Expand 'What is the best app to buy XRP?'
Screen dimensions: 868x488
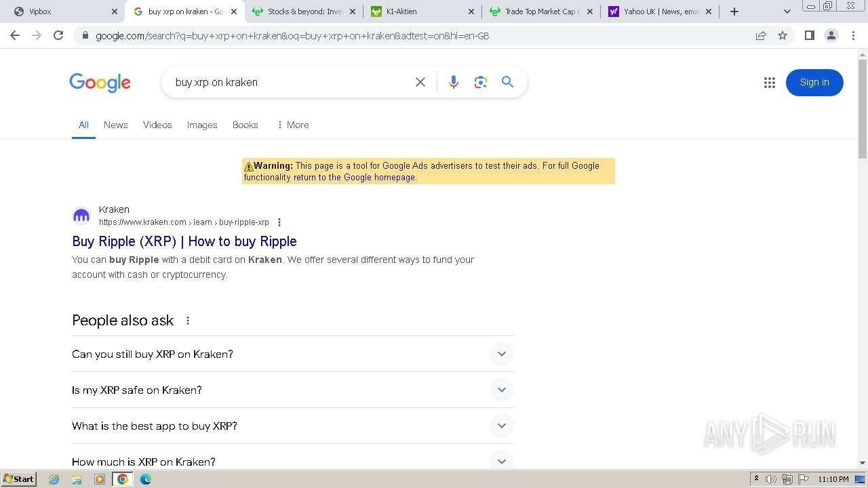click(x=293, y=426)
